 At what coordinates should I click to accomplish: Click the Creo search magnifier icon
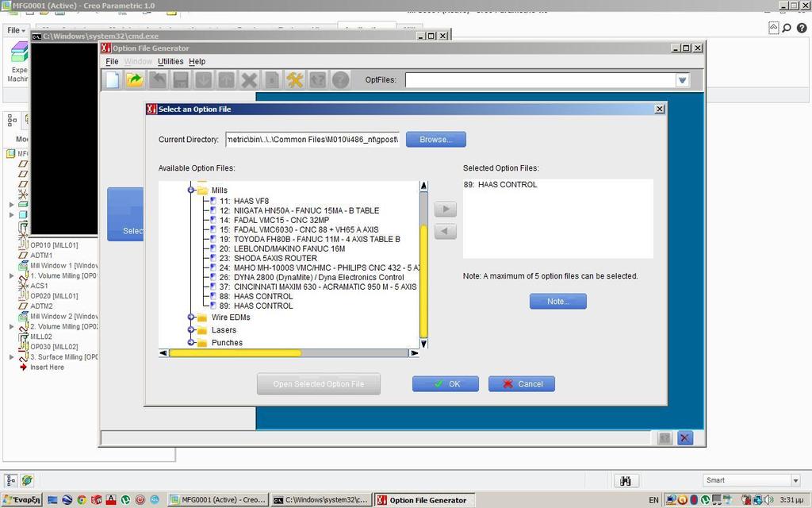click(787, 28)
